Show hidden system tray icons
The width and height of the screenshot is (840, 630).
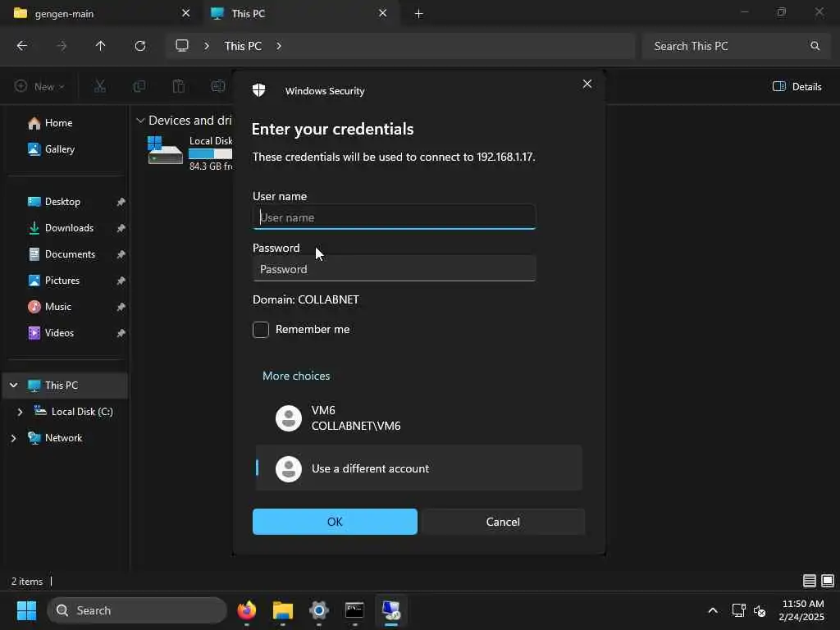713,610
